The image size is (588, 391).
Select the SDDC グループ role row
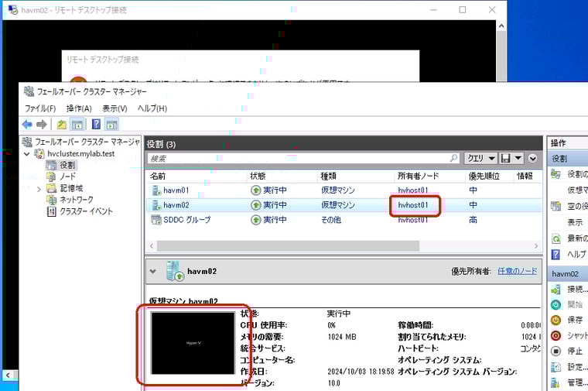[x=344, y=220]
